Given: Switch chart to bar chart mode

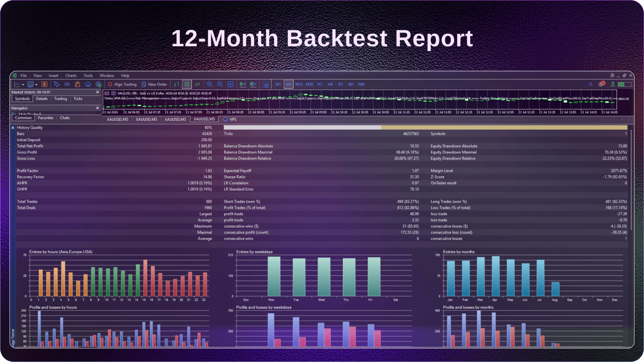Looking at the screenshot, I should 177,84.
